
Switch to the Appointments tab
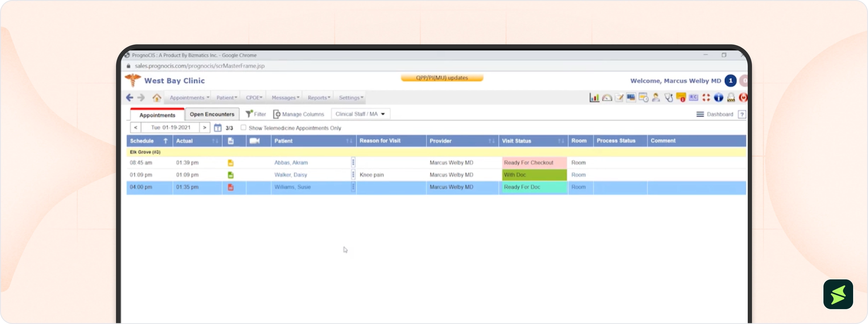point(157,115)
